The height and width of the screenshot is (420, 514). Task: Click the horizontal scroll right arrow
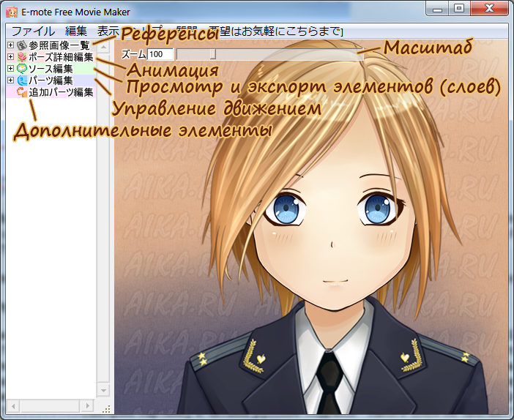click(87, 406)
